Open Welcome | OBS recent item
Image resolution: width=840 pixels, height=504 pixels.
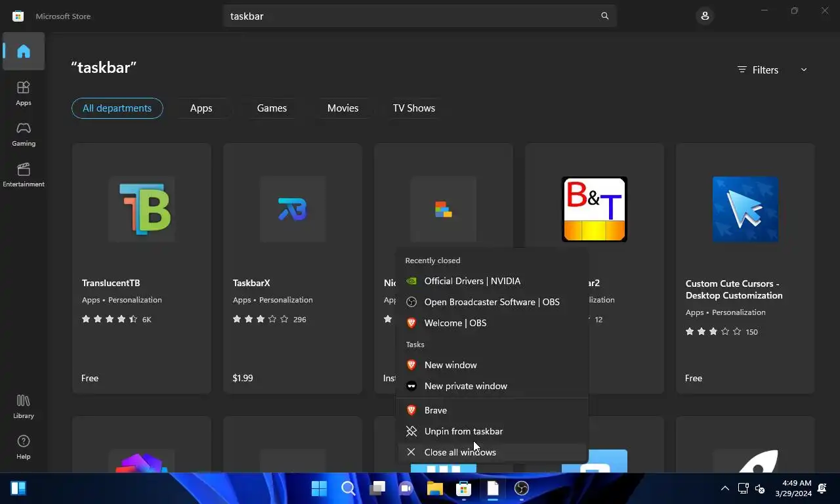492,323
